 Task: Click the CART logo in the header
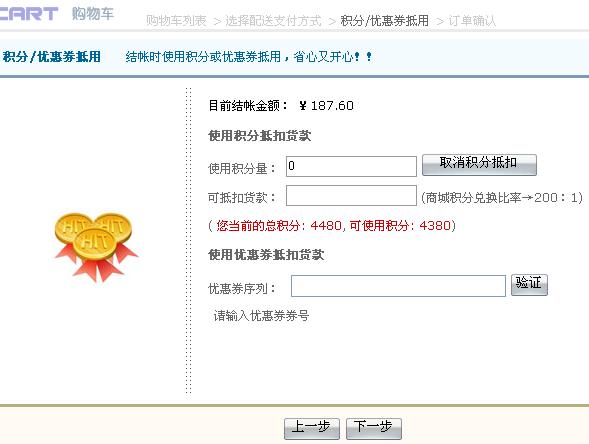29,14
